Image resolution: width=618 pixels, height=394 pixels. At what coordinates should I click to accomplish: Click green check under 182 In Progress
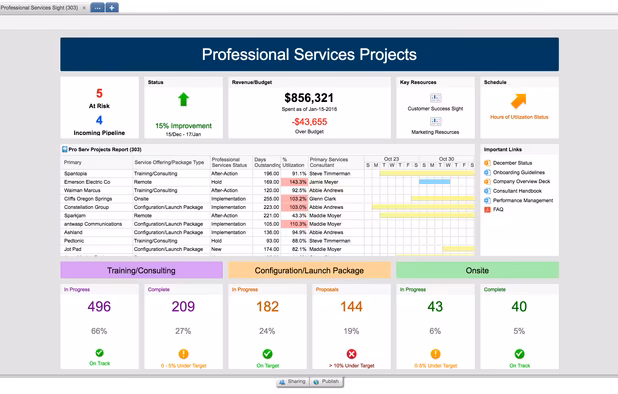click(267, 354)
